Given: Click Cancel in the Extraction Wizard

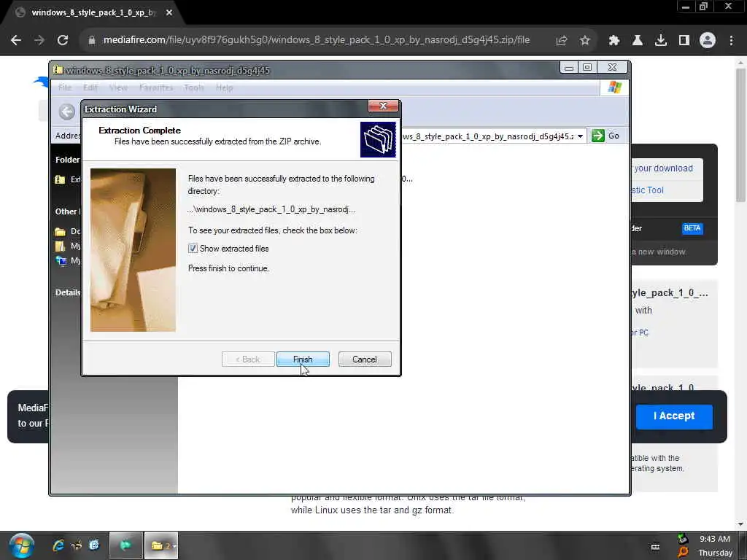Looking at the screenshot, I should (365, 359).
